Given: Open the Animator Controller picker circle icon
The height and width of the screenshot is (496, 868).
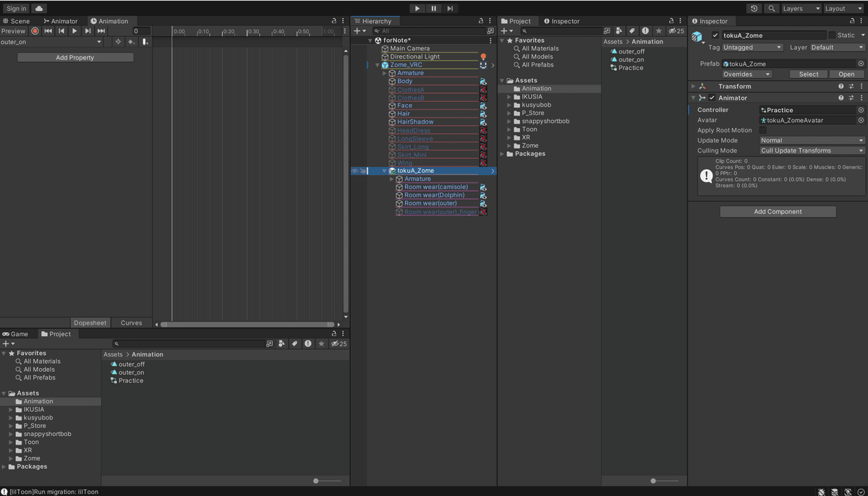Looking at the screenshot, I should click(x=859, y=110).
